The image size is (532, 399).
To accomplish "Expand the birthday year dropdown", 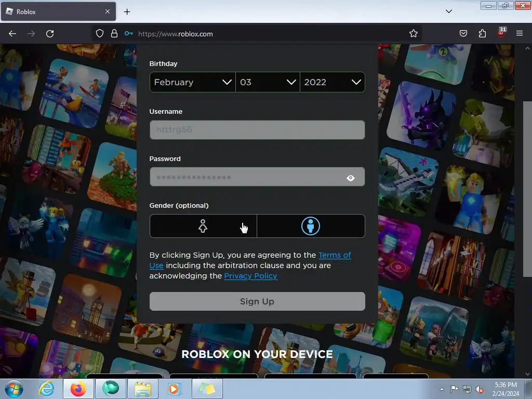I will [332, 82].
